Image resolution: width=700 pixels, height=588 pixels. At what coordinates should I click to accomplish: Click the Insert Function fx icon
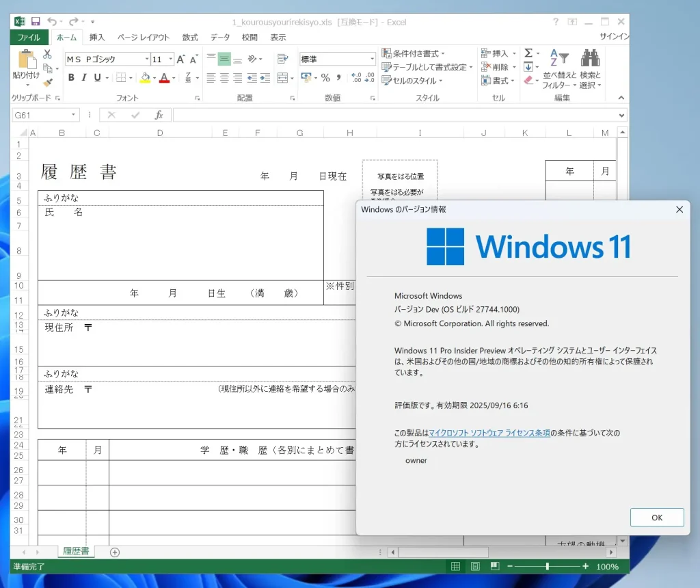coord(159,115)
